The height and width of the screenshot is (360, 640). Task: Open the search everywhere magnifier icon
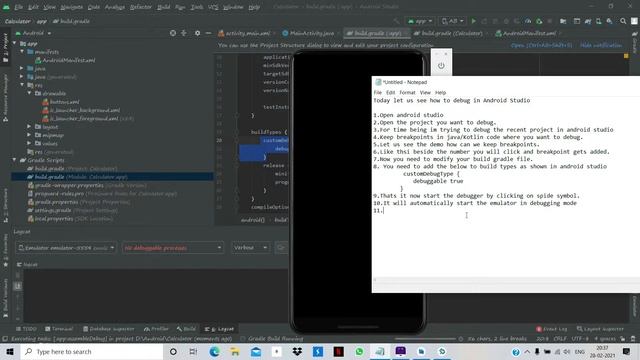(623, 21)
